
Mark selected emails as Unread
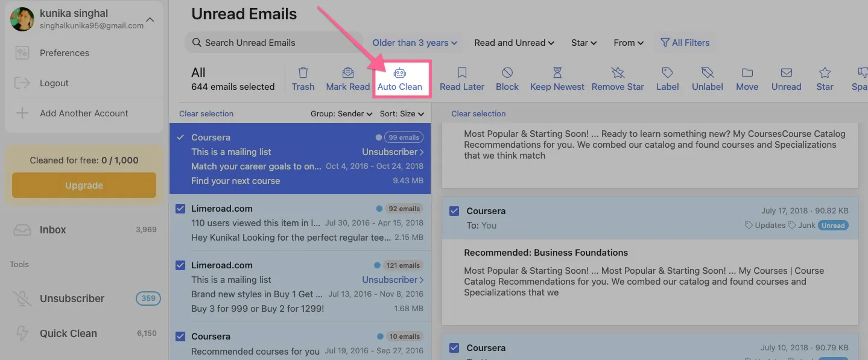(787, 79)
